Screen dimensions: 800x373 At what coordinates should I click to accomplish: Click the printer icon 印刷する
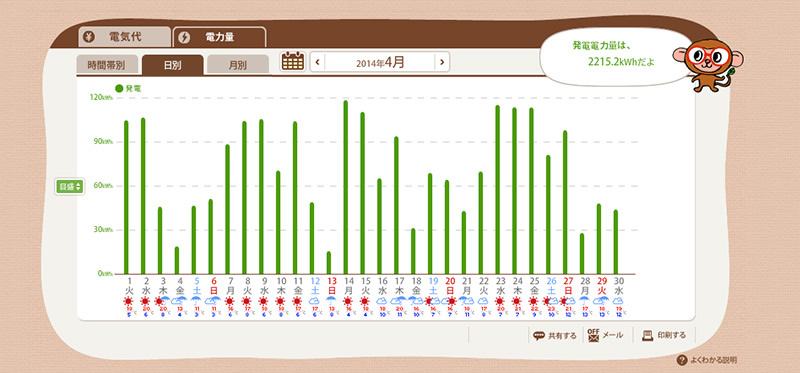(x=647, y=335)
